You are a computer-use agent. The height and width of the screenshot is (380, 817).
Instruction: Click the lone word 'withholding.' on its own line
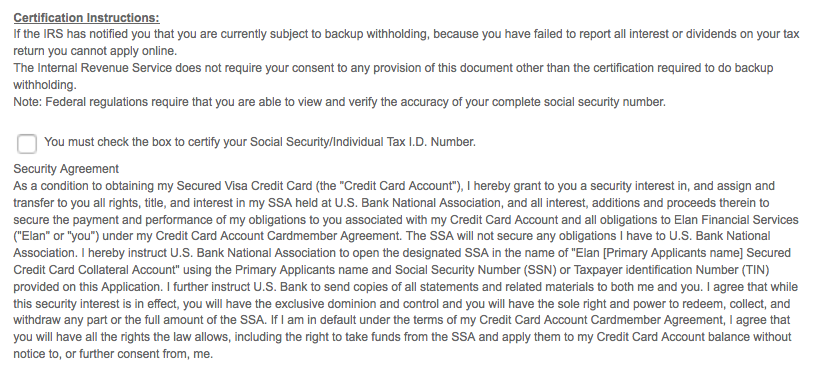click(45, 85)
